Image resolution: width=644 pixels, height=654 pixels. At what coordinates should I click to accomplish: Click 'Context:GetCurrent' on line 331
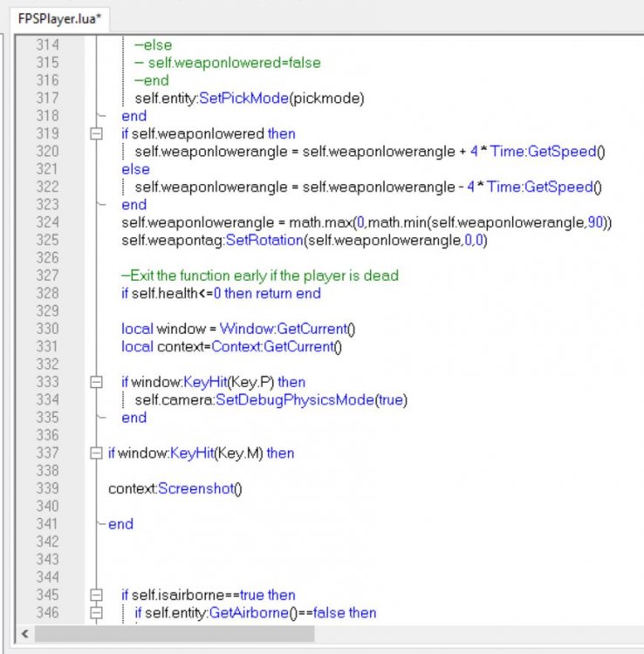(x=272, y=346)
